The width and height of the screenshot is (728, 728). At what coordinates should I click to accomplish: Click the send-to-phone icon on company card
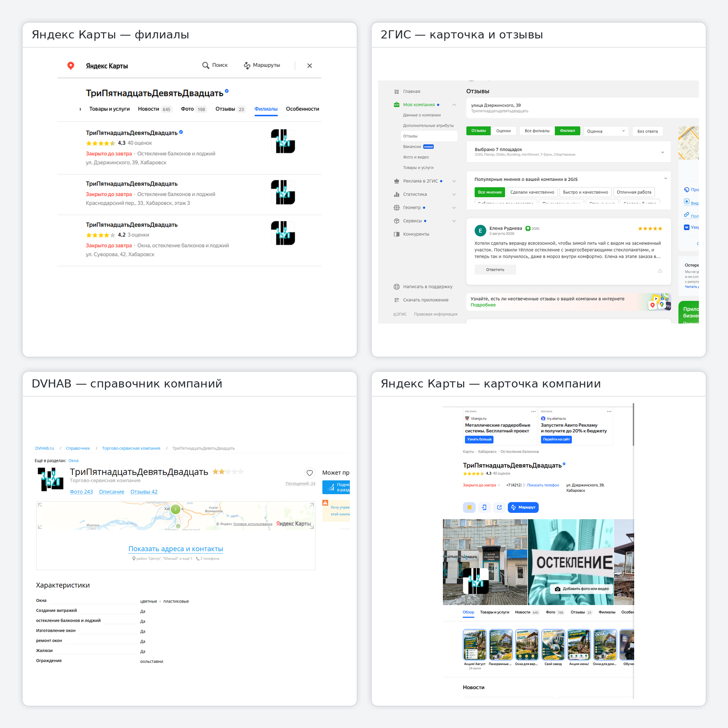click(x=484, y=507)
